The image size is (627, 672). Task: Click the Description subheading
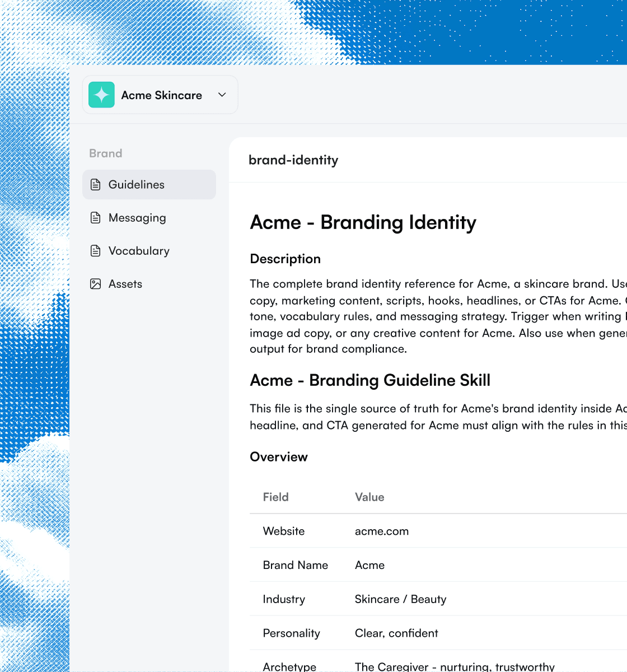[286, 259]
